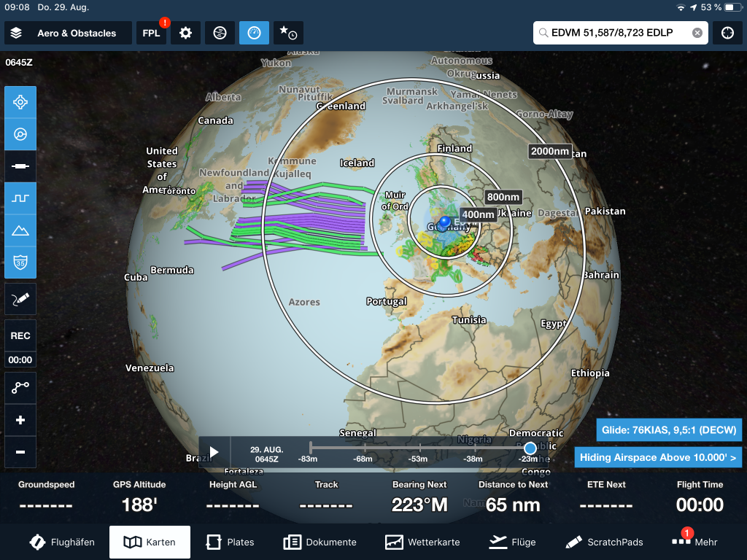The height and width of the screenshot is (560, 747).
Task: Toggle the instrument panel gauge button
Action: click(254, 33)
